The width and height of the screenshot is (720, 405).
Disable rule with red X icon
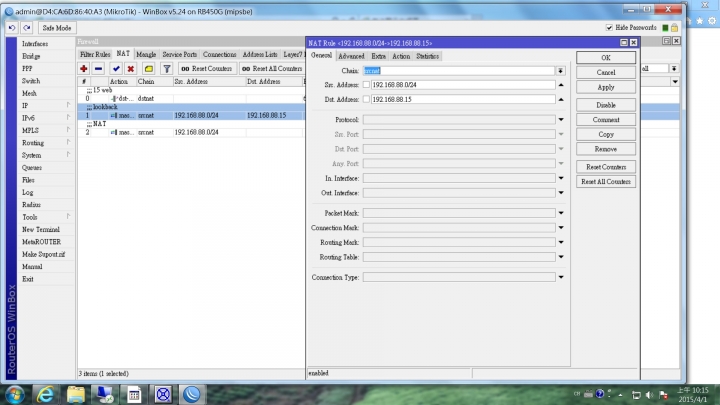(x=130, y=69)
